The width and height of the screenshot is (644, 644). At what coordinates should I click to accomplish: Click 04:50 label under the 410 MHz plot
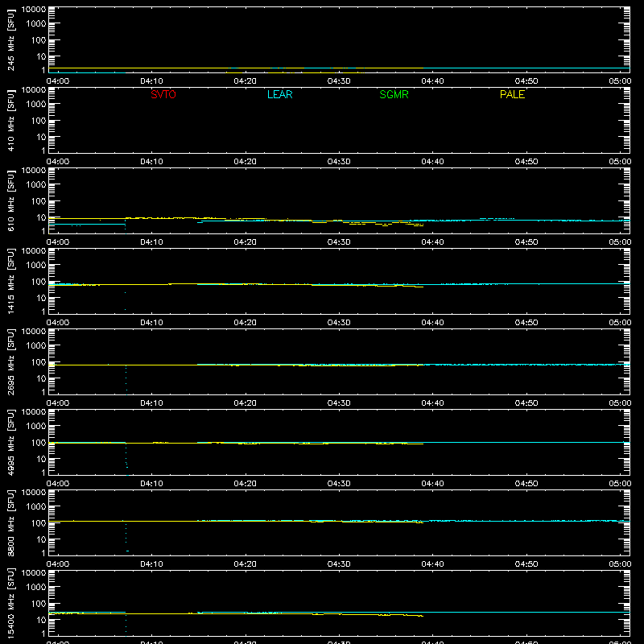(526, 162)
